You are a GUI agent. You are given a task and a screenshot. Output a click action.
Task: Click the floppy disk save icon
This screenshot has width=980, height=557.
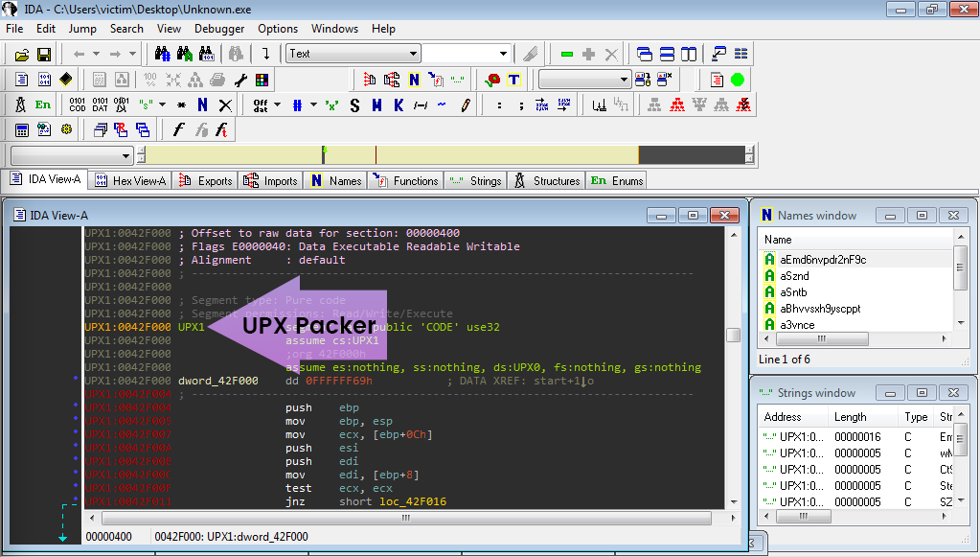point(44,55)
